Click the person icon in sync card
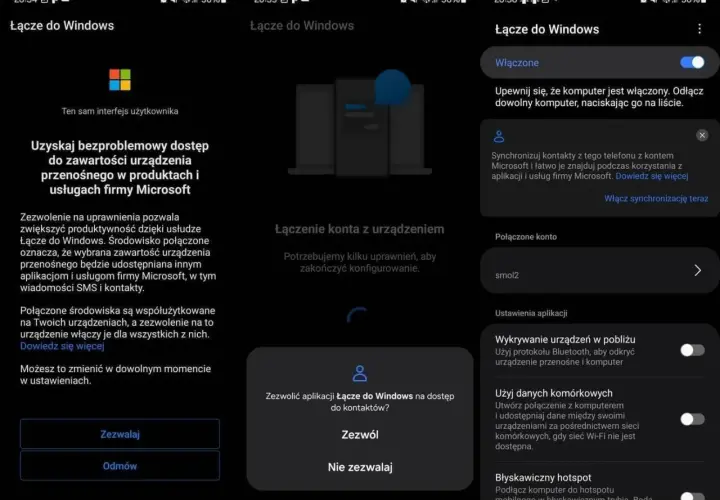Image resolution: width=720 pixels, height=500 pixels. [499, 136]
